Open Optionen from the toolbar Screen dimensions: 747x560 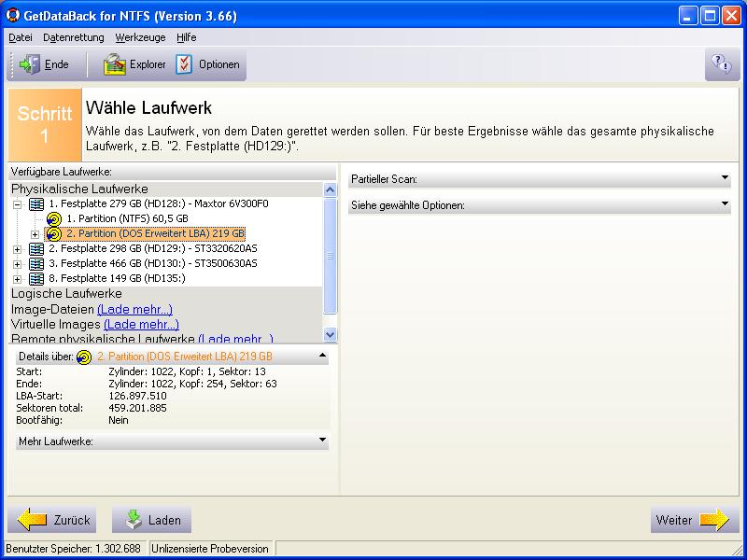click(207, 64)
